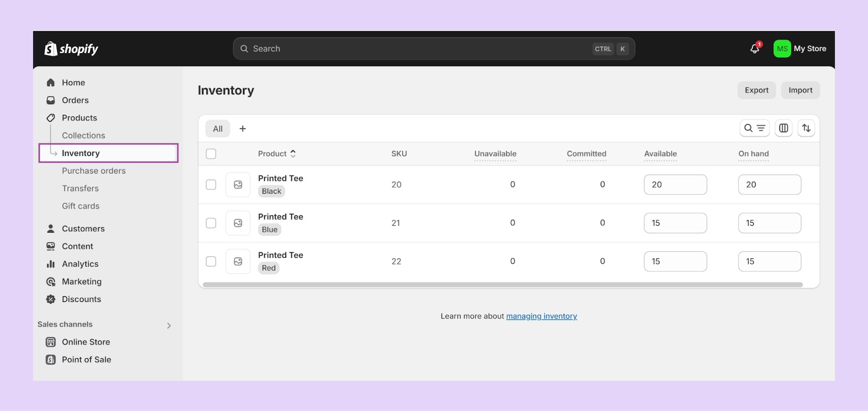Click the horizontal table scrollbar

point(502,285)
